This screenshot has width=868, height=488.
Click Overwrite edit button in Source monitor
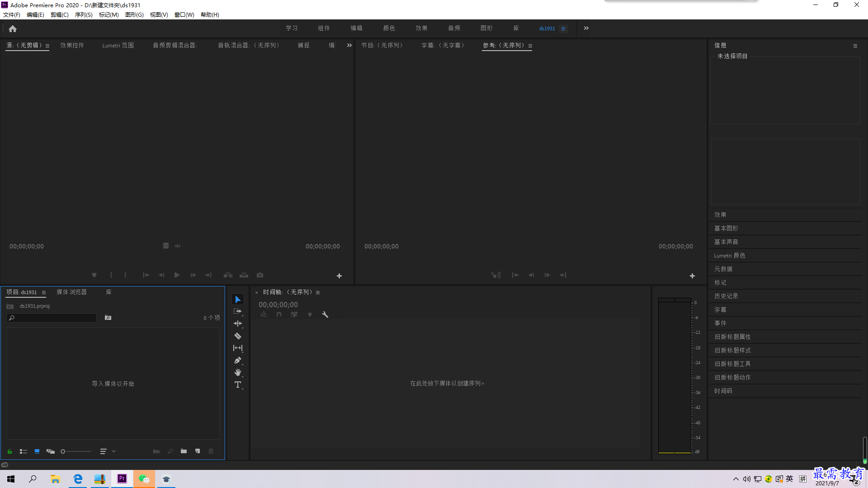pos(244,275)
